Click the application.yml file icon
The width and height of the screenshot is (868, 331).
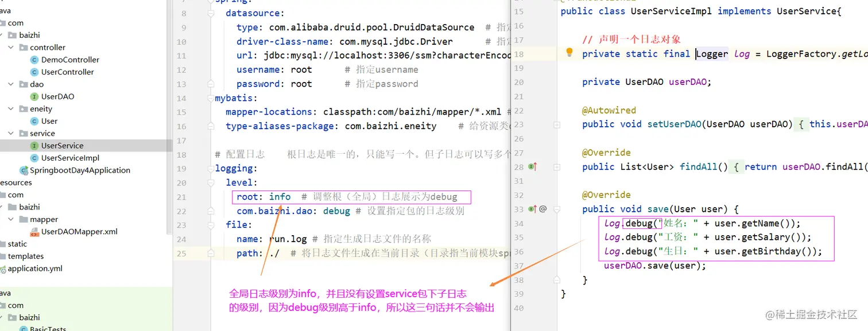(x=3, y=268)
